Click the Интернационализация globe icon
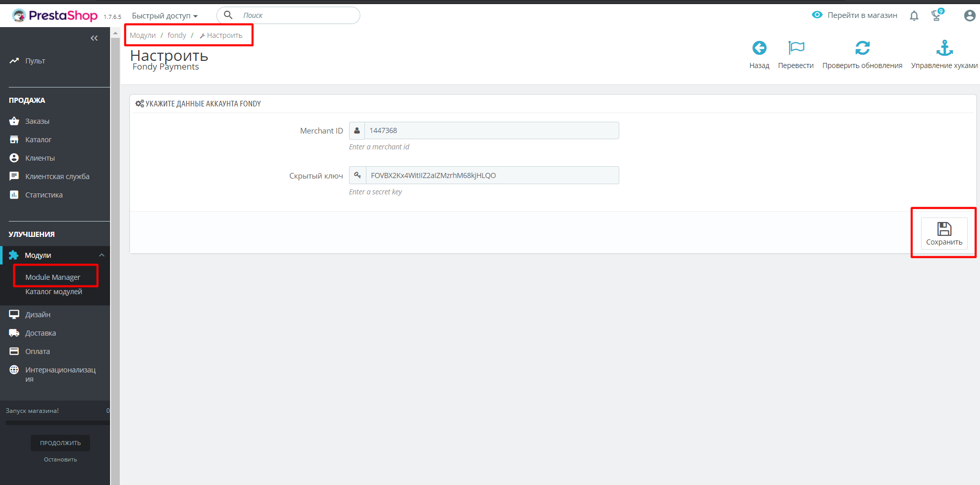This screenshot has width=980, height=485. [14, 370]
